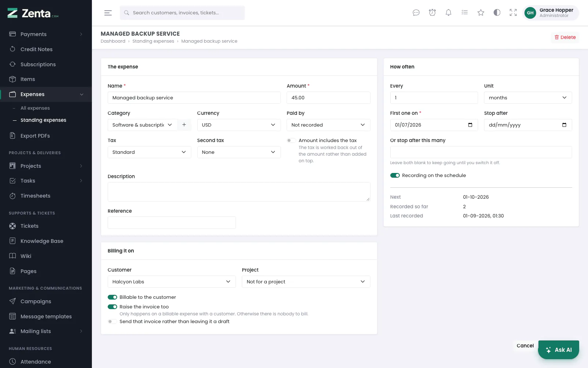588x368 pixels.
Task: Add a new category with plus button
Action: click(x=184, y=125)
